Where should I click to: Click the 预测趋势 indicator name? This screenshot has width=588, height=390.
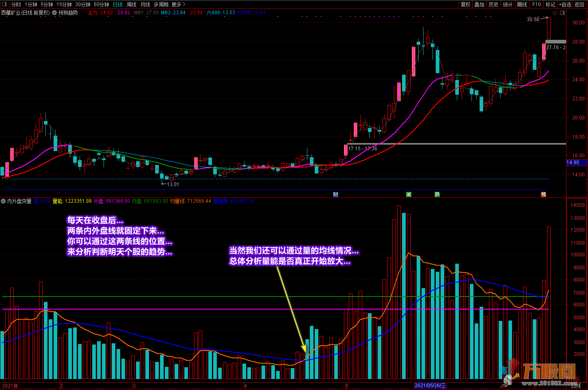(x=68, y=13)
